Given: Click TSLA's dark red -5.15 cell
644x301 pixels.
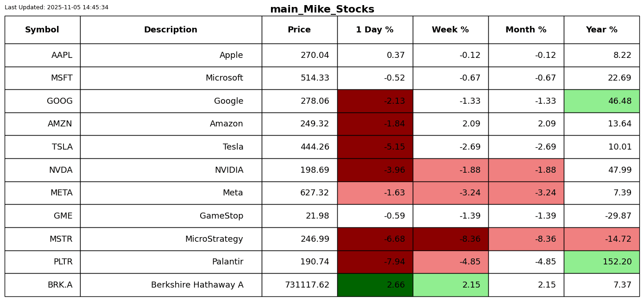Looking at the screenshot, I should tap(375, 147).
